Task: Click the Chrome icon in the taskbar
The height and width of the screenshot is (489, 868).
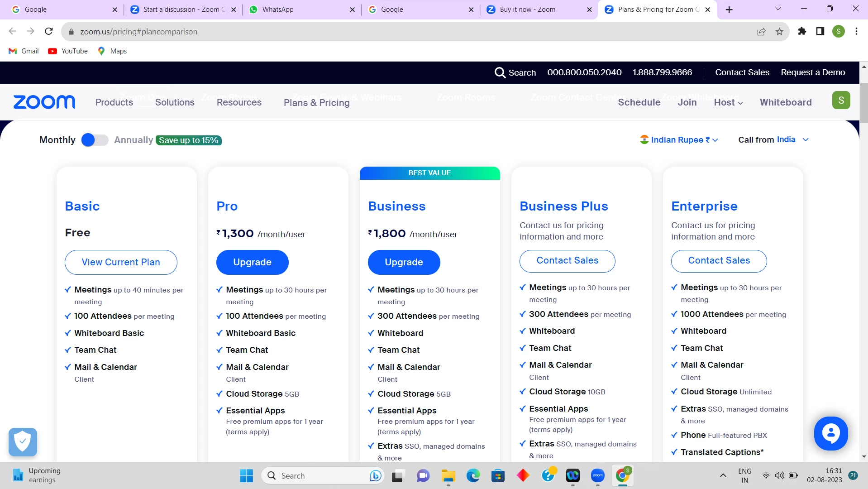Action: coord(623,475)
